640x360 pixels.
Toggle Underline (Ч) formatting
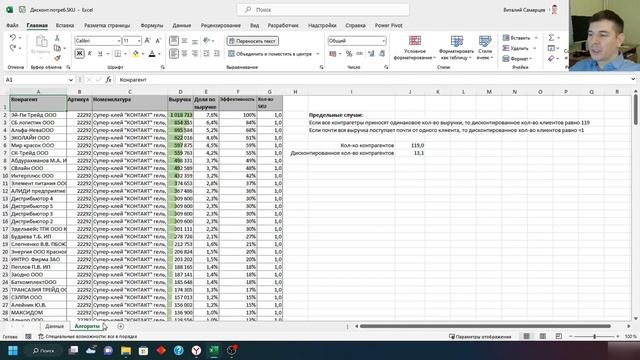[x=100, y=53]
